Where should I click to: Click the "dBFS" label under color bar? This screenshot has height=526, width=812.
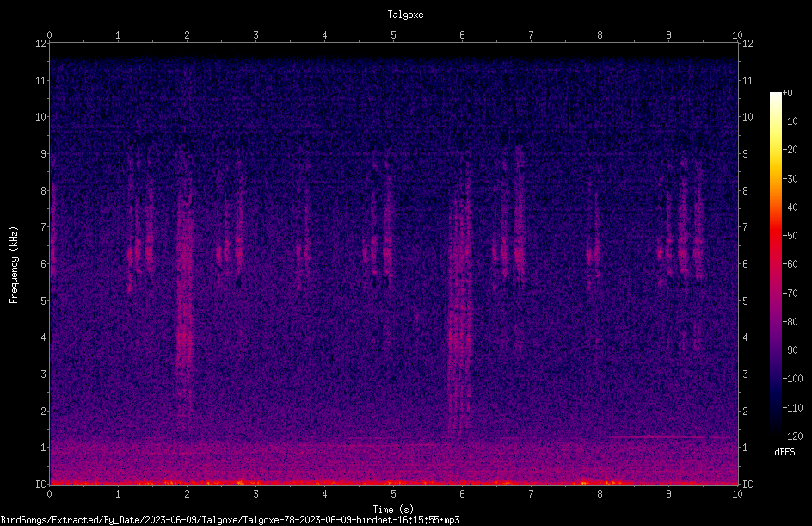click(784, 452)
